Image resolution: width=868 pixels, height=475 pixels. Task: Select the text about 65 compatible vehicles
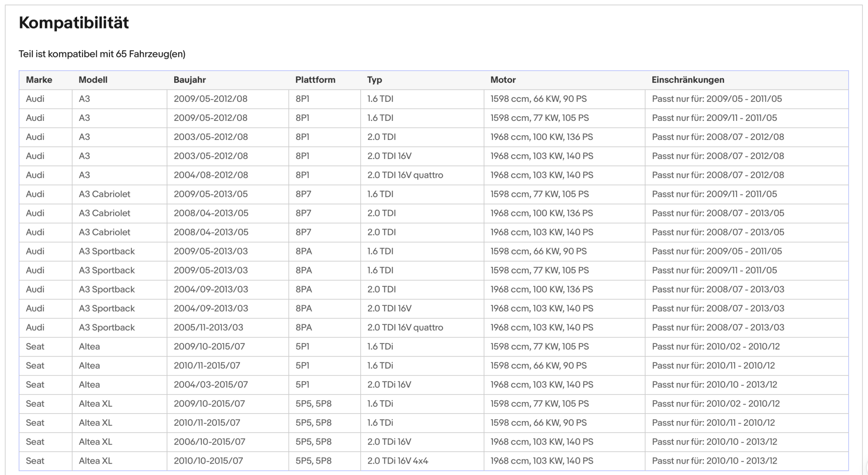(x=102, y=54)
